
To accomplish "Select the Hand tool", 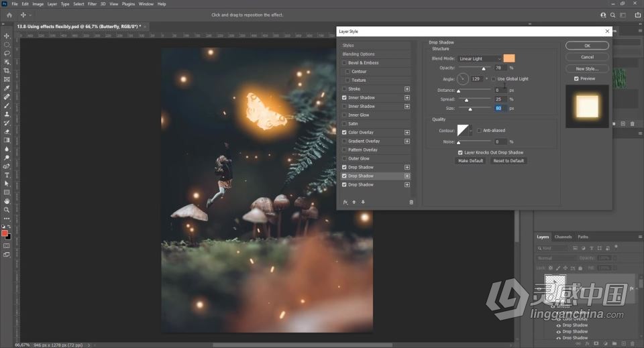I will pos(7,201).
